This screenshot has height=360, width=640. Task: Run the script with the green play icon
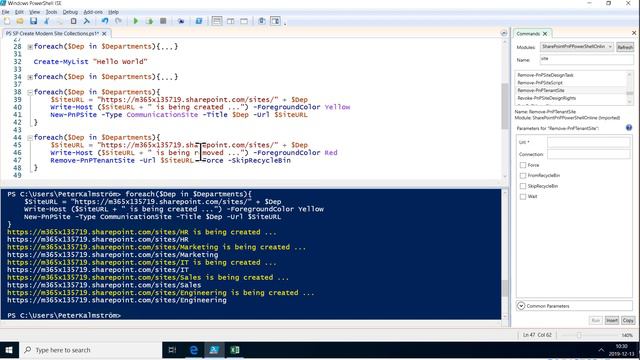tap(136, 21)
